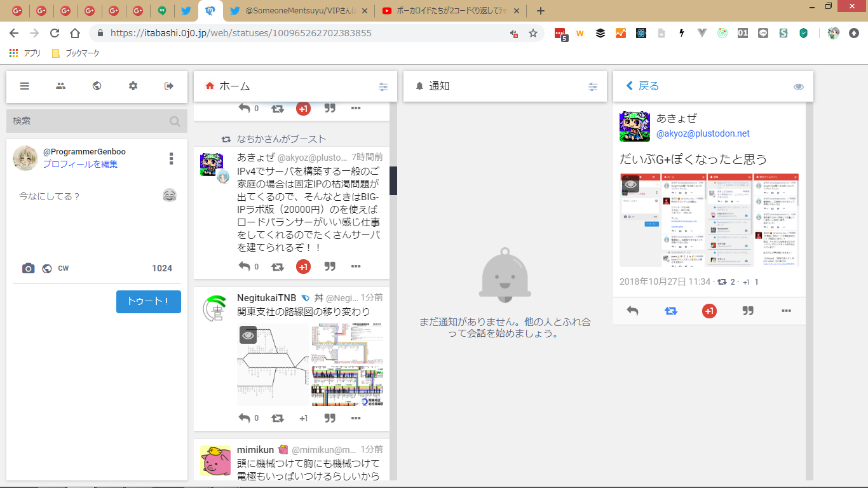Screen dimensions: 868x488
Task: Toggle the CW content warning option
Action: click(x=64, y=269)
